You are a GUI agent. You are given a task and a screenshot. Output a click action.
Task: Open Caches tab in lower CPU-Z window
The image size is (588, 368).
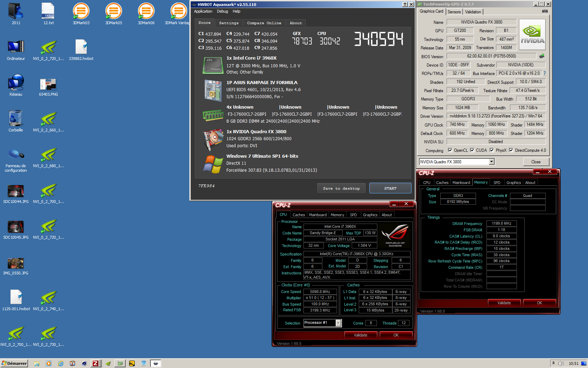[299, 215]
